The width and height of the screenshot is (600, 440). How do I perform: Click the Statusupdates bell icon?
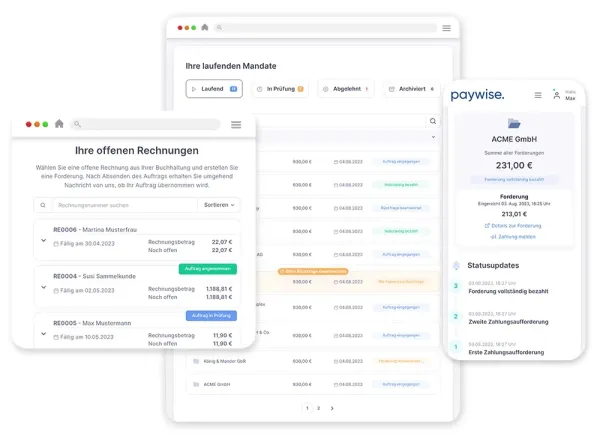[456, 265]
